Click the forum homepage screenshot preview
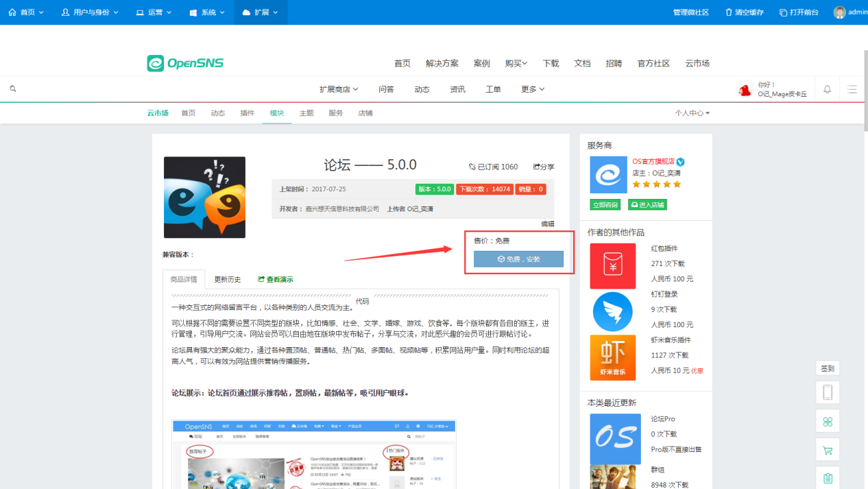The height and width of the screenshot is (489, 868). (314, 454)
